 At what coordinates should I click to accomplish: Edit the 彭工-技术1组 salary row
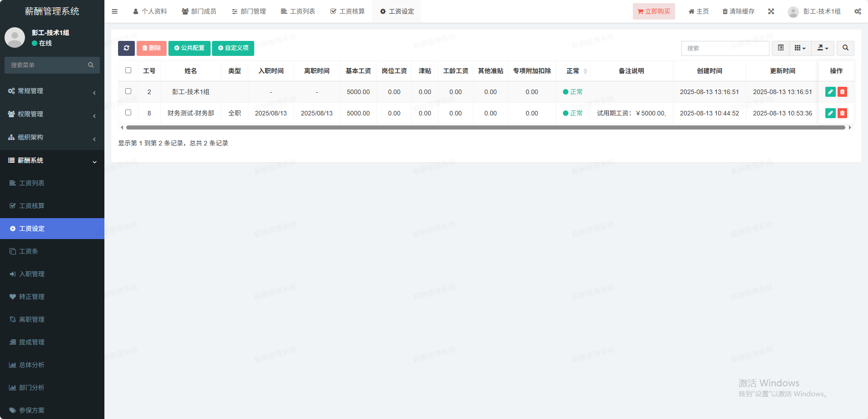(830, 92)
